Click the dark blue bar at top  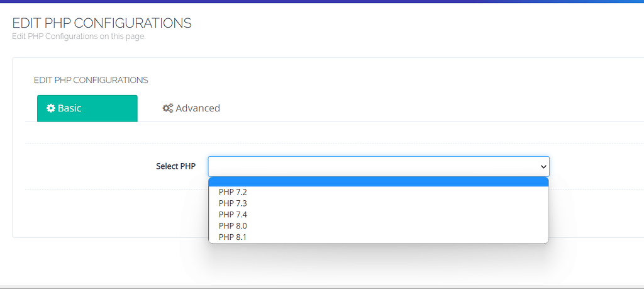pos(322,1)
